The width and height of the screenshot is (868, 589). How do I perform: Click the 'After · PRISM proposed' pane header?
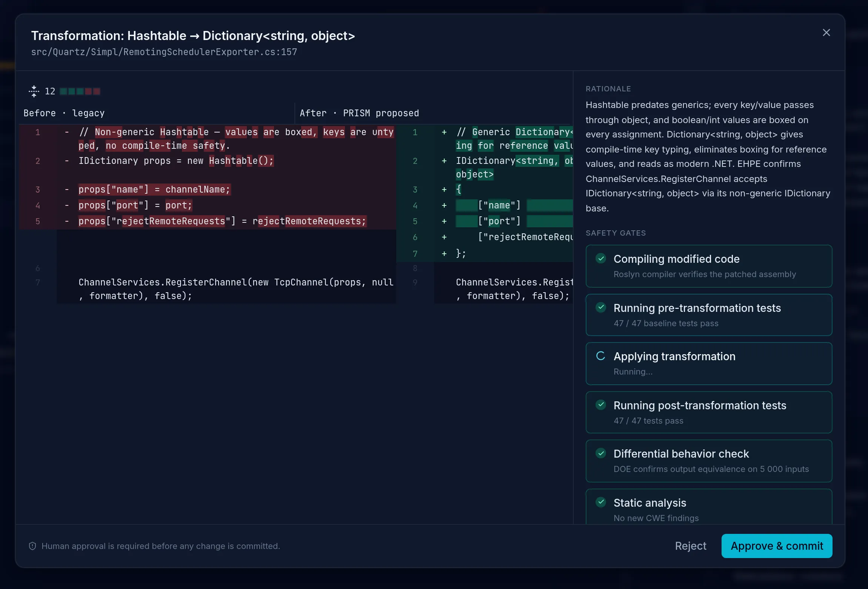359,113
